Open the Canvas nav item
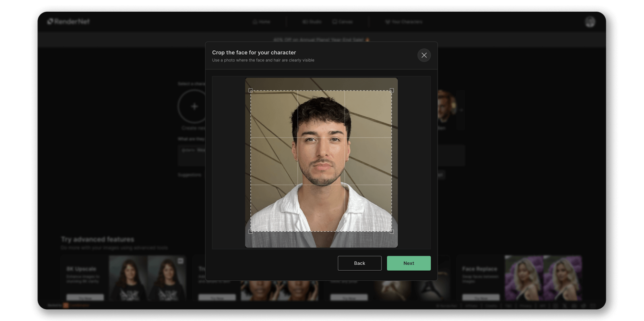 (343, 22)
